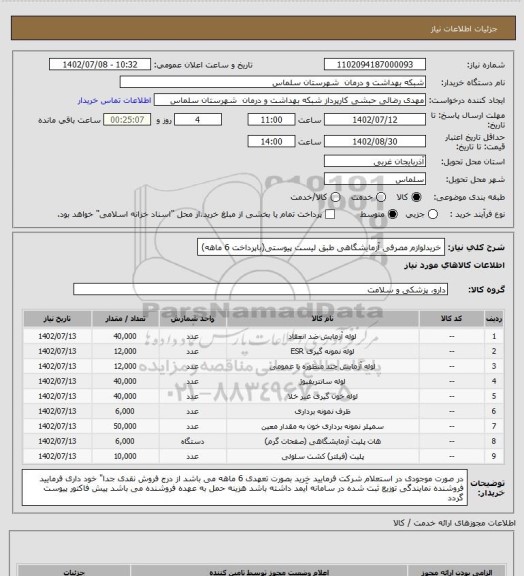524x576 pixels.
Task: Click the general need description field
Action: tap(321, 247)
